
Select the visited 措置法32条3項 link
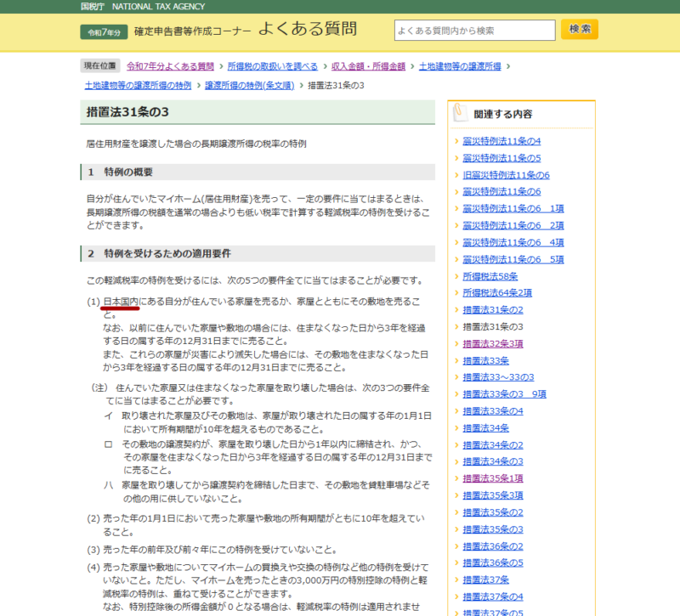click(x=493, y=344)
